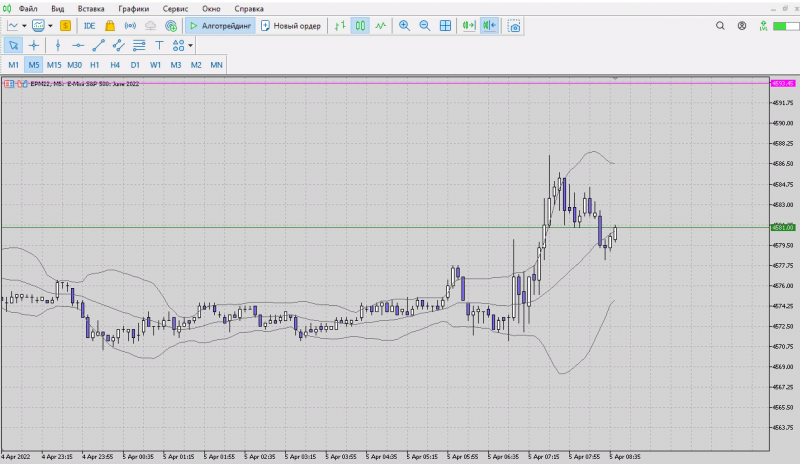Click the Новый ордер button

[x=291, y=26]
